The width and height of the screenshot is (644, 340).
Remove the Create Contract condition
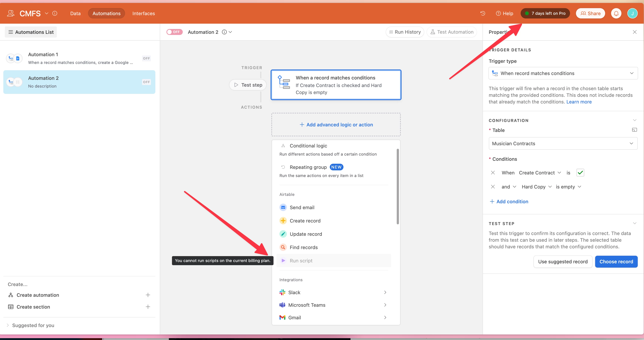[493, 173]
